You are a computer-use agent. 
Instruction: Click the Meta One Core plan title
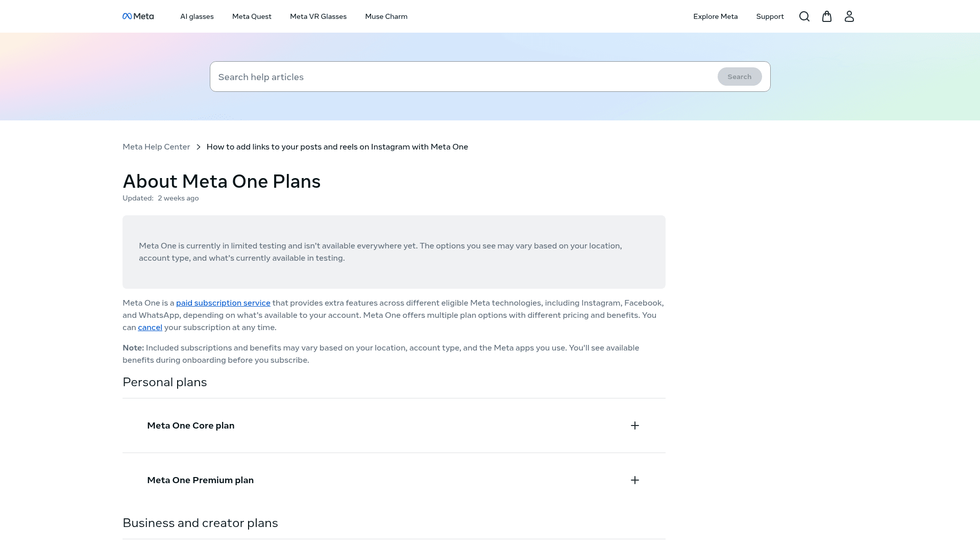(191, 425)
